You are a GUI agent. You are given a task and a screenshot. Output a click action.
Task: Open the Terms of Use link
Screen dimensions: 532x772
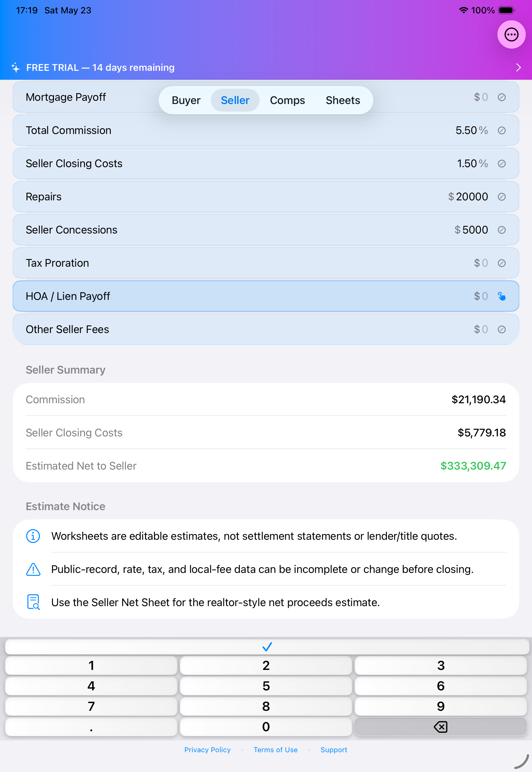[275, 750]
